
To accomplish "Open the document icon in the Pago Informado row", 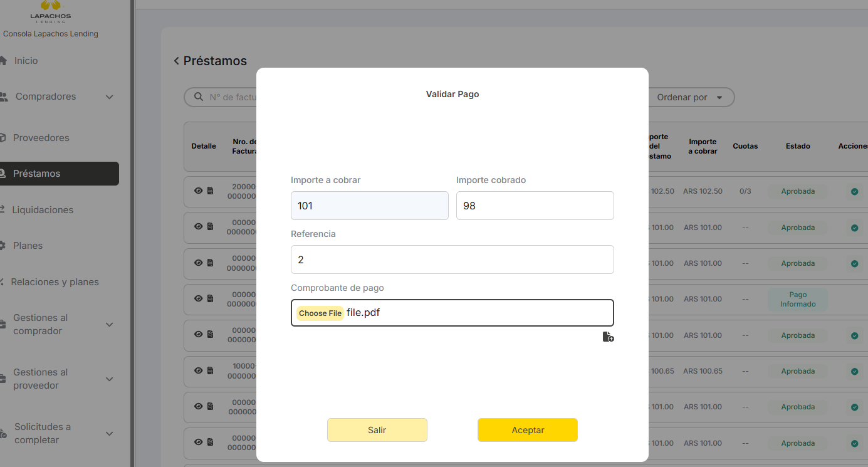I will 211,299.
